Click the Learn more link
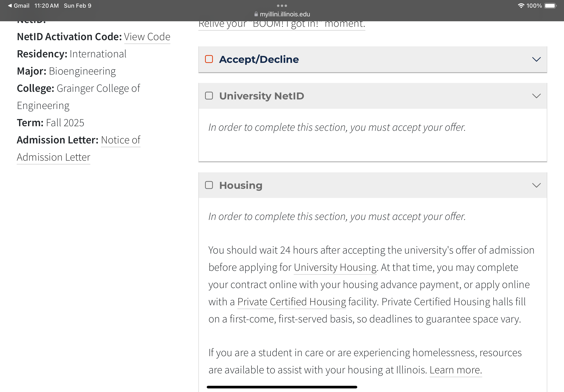Image resolution: width=564 pixels, height=392 pixels. (x=456, y=370)
